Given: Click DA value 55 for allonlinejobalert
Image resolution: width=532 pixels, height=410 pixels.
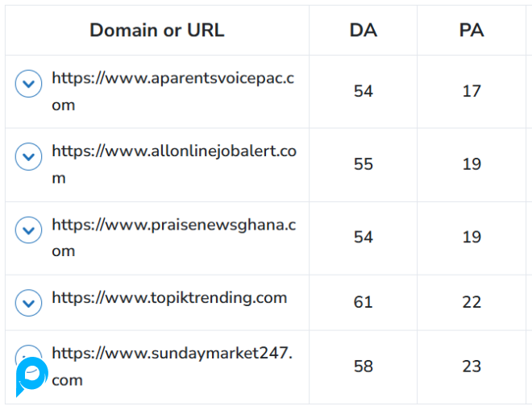Looking at the screenshot, I should pos(363,164).
